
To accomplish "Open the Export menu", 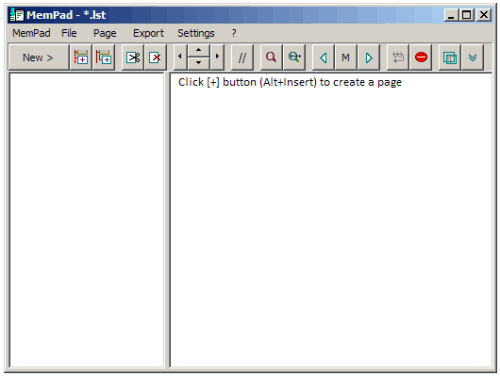I will pyautogui.click(x=148, y=33).
